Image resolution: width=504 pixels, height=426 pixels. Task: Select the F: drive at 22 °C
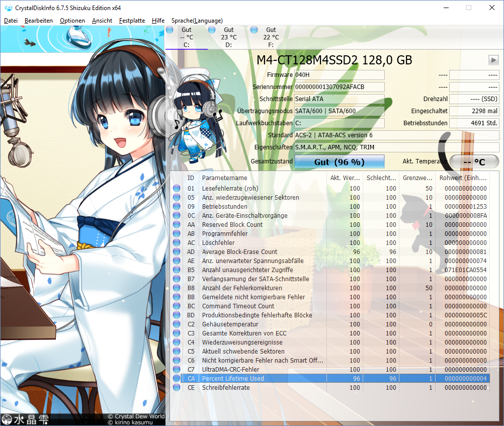[x=271, y=37]
